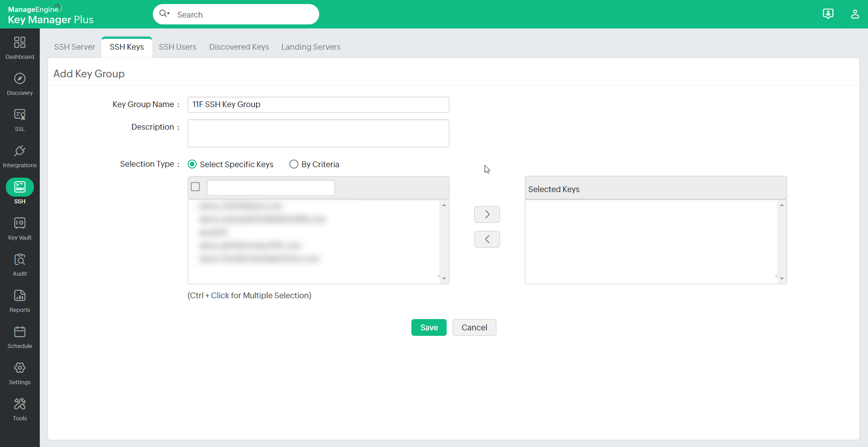Viewport: 868px width, 447px height.
Task: Choose the Select Specific Keys radio button
Action: (x=192, y=164)
